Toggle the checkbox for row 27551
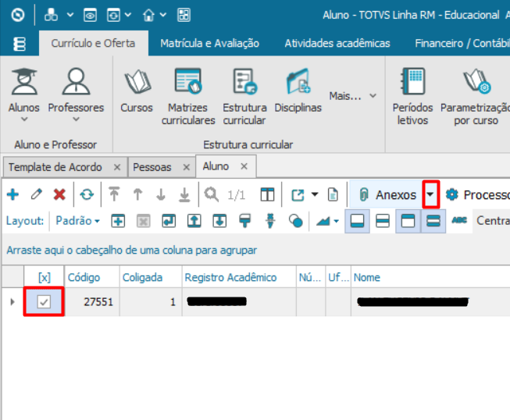The width and height of the screenshot is (510, 420). (45, 302)
